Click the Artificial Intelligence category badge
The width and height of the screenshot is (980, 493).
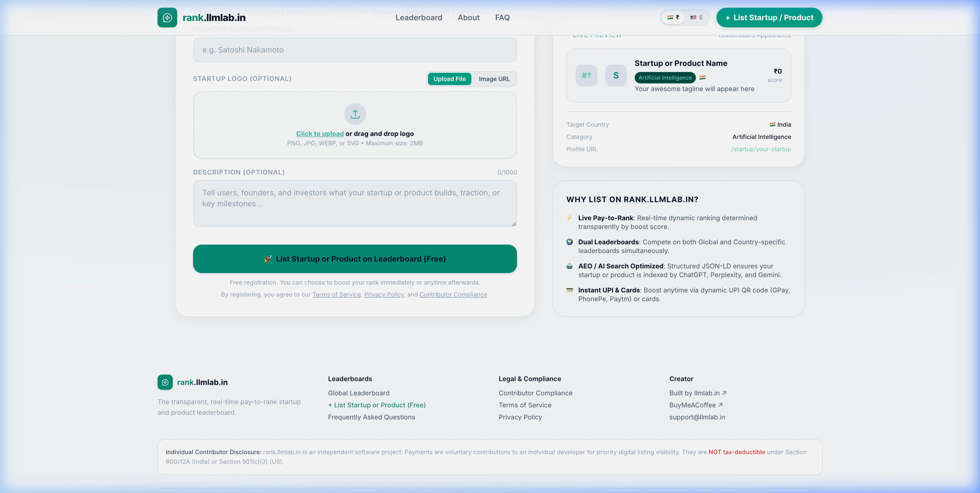point(665,78)
